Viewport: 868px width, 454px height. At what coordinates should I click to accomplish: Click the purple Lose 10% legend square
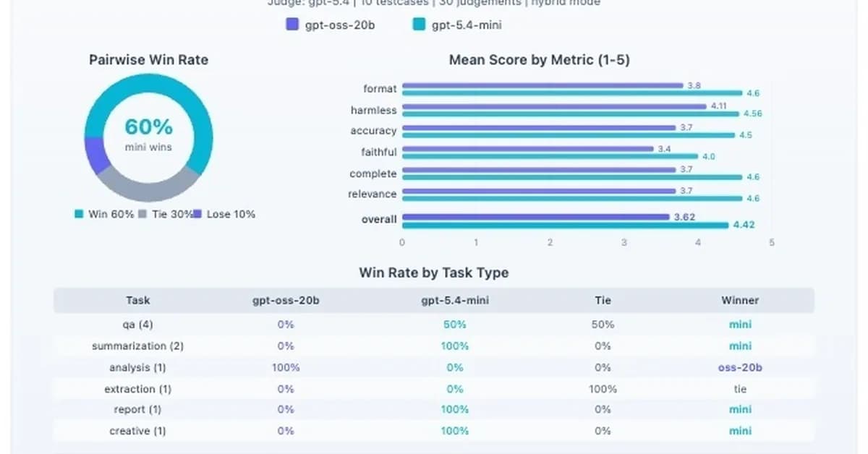[197, 214]
